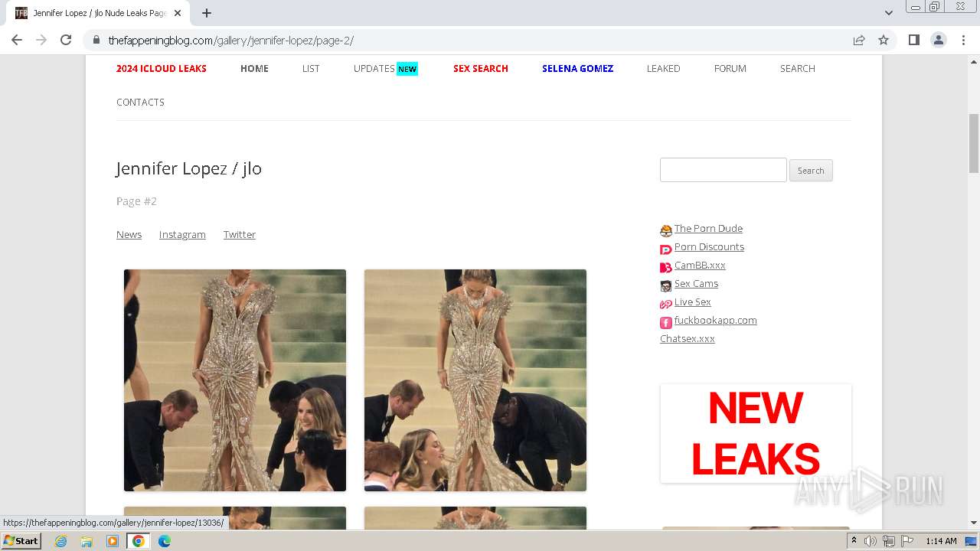Open Microsoft Edge from the taskbar
This screenshot has width=980, height=551.
(164, 541)
